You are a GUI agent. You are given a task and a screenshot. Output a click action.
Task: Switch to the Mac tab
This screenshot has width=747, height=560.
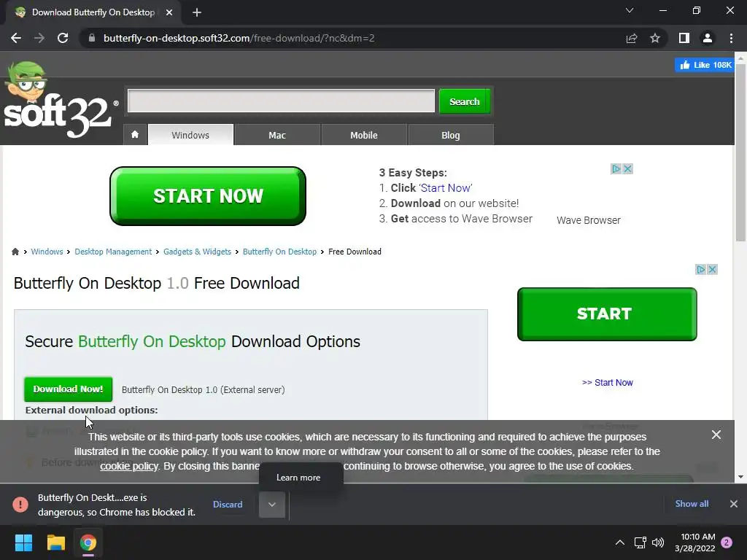click(x=277, y=135)
